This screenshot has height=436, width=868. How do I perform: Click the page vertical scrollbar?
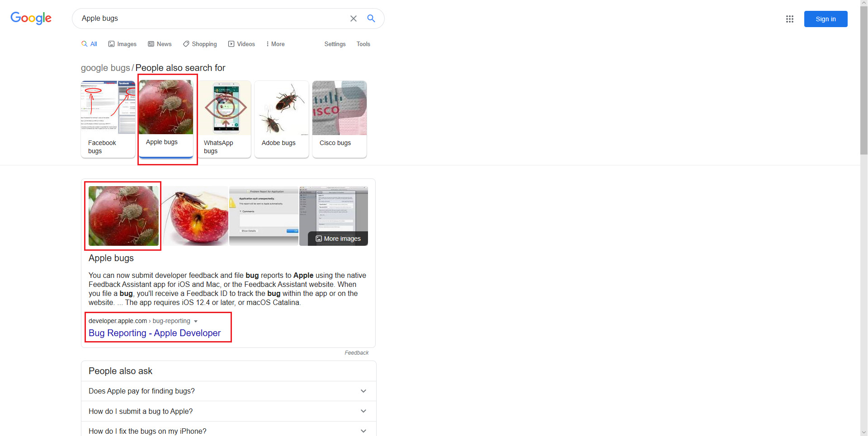[x=863, y=81]
